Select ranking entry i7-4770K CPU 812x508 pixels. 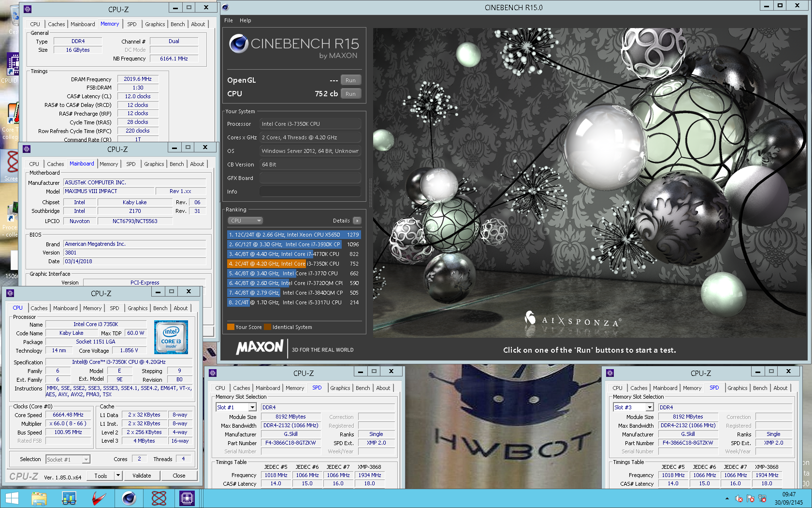coord(294,254)
